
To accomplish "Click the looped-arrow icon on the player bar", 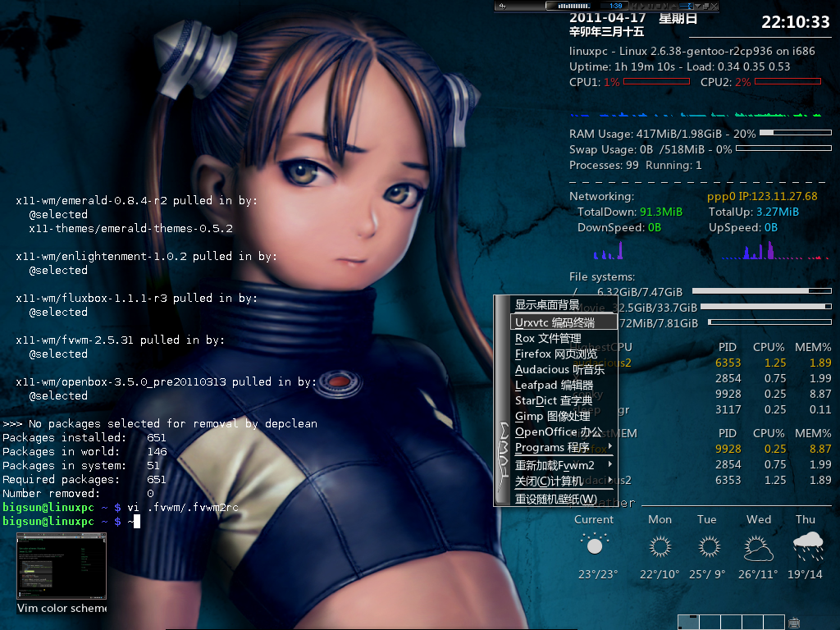I will click(x=503, y=6).
